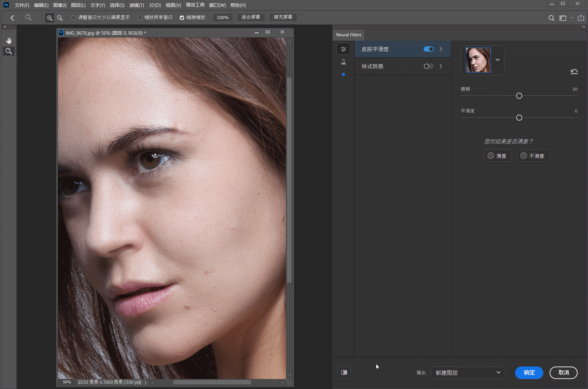
Task: Click the 适合屏幕 button
Action: coord(251,17)
